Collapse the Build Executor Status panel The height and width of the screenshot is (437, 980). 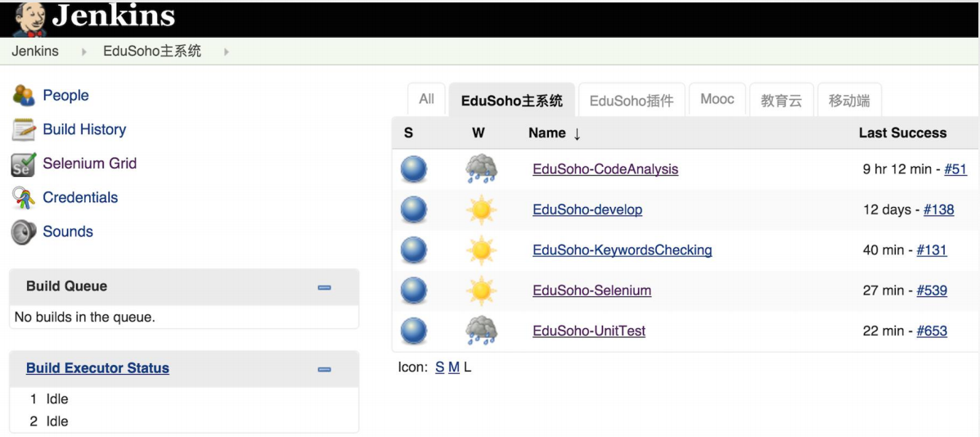(325, 369)
